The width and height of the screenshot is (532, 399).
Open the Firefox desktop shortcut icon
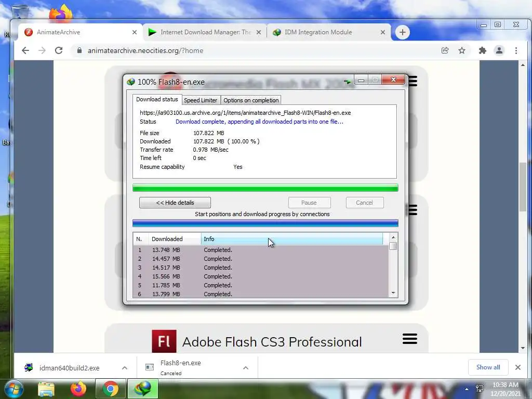click(x=61, y=13)
